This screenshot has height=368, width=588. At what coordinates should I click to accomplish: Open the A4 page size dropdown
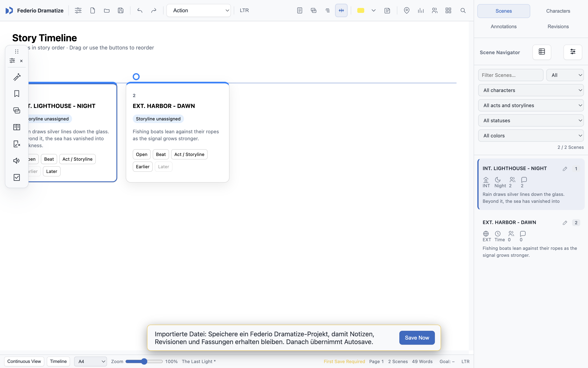90,361
